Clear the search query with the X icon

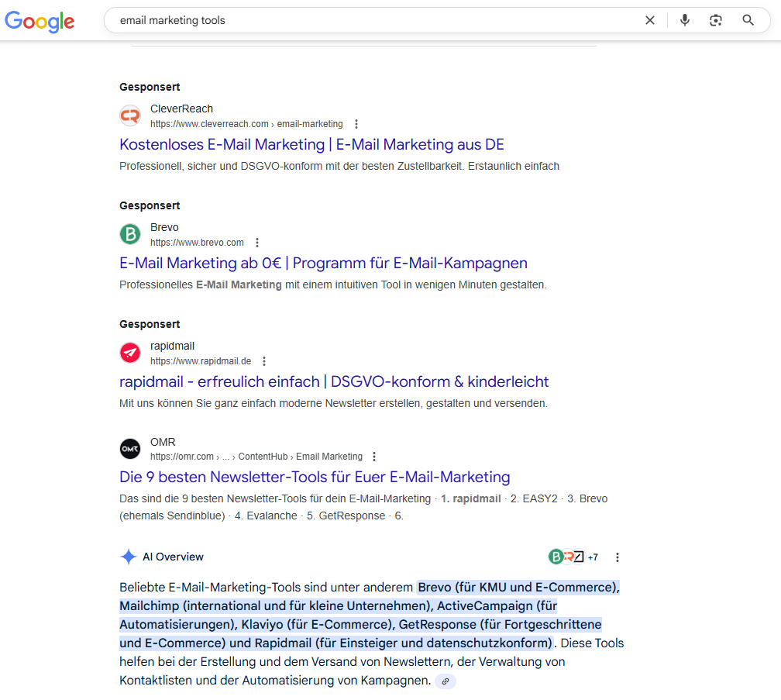click(x=650, y=20)
